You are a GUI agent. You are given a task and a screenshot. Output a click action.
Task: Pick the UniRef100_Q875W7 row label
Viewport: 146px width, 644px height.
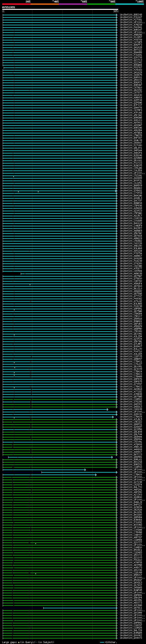pos(131,276)
